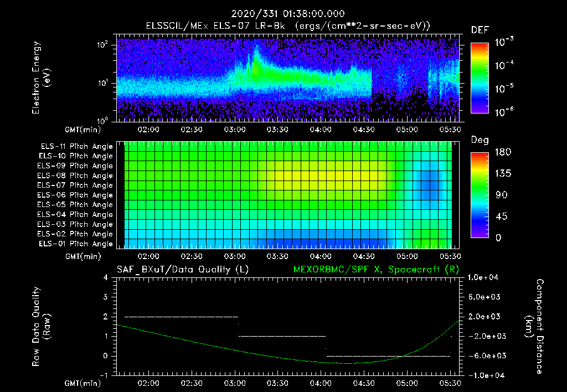Select the ELS-10 Pitch Angle row label

pos(76,156)
